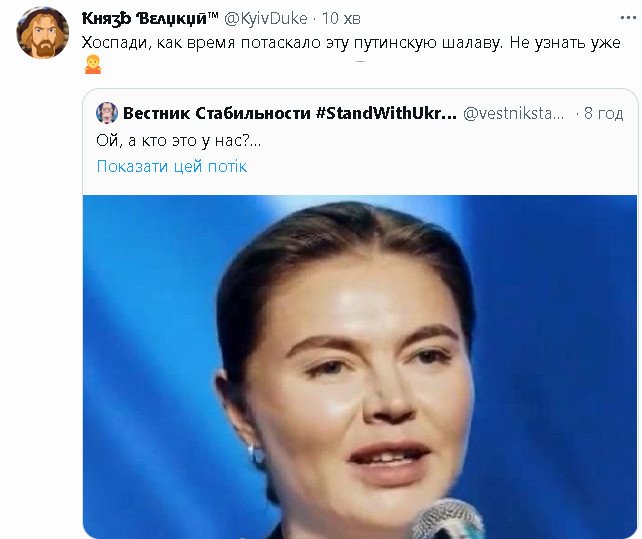This screenshot has width=642, height=539.
Task: Click the trademark symbol after display name
Action: coord(224,15)
